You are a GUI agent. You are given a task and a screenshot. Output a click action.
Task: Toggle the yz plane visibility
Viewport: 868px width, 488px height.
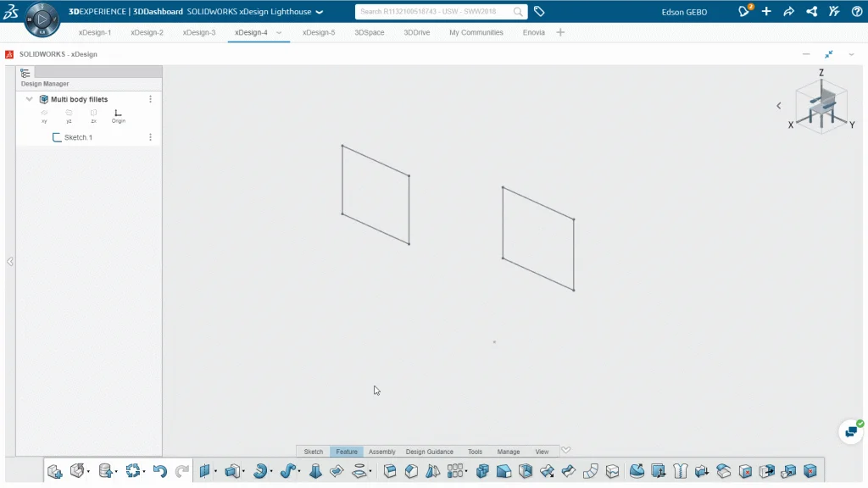coord(69,114)
